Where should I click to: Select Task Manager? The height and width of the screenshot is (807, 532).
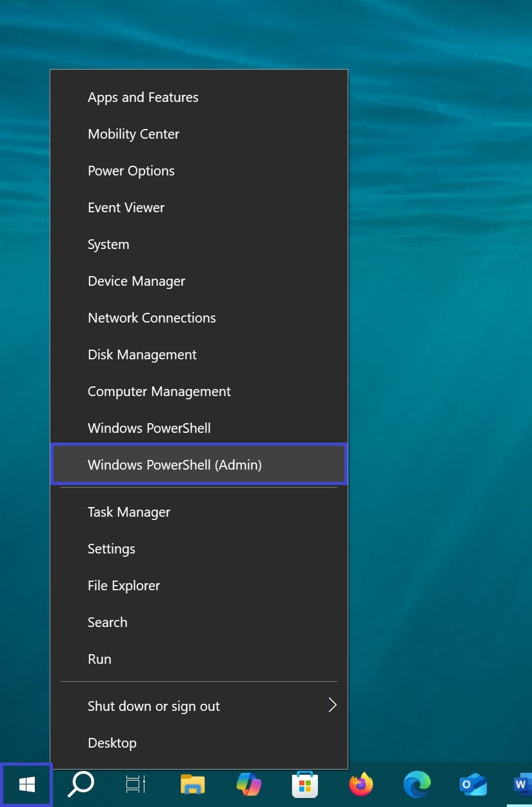click(x=199, y=512)
